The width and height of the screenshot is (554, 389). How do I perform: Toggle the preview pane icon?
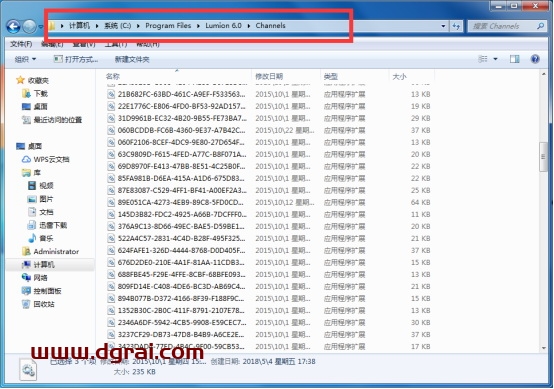(514, 59)
